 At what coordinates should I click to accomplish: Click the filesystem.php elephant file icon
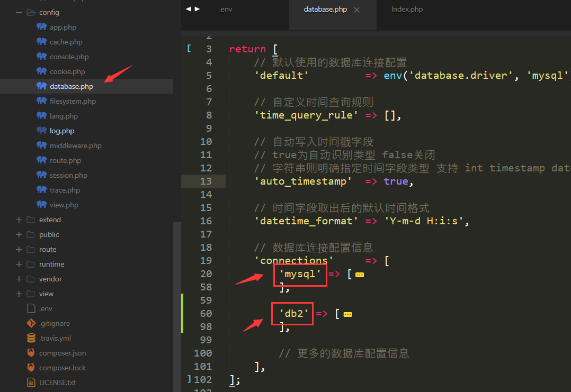point(41,101)
